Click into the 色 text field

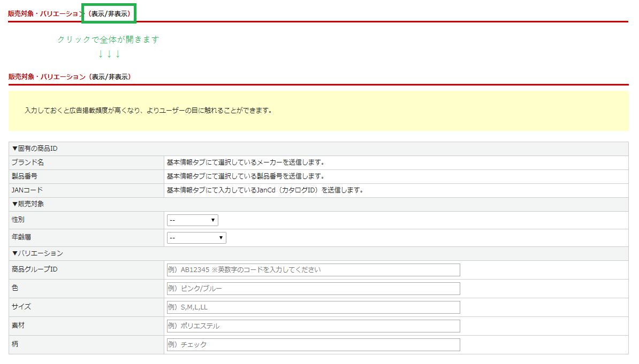pyautogui.click(x=313, y=289)
